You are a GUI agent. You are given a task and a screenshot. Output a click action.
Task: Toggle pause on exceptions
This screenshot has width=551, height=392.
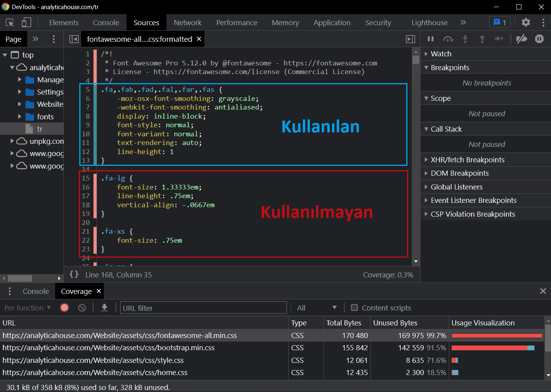(539, 39)
